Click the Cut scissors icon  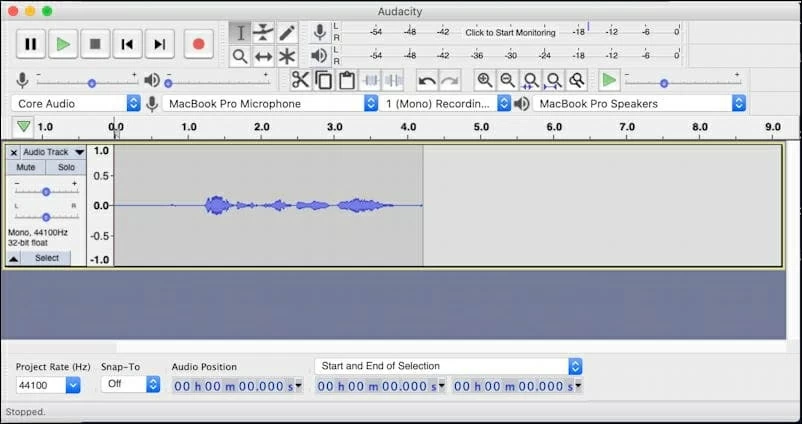tap(300, 81)
